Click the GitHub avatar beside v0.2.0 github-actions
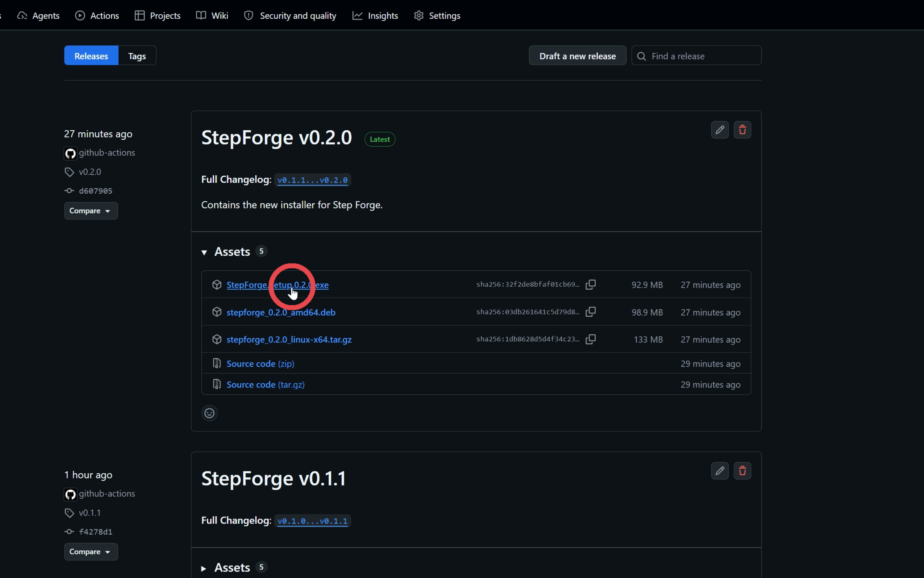 click(x=70, y=154)
